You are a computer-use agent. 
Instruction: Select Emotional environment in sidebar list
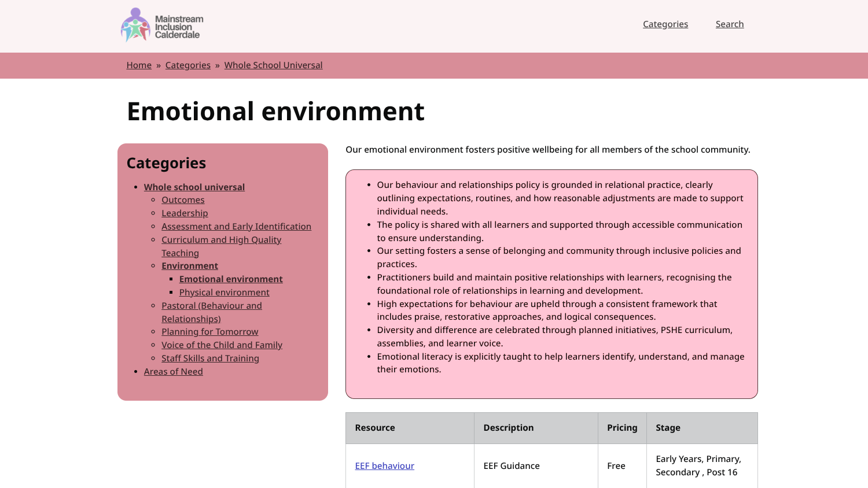[x=231, y=279]
